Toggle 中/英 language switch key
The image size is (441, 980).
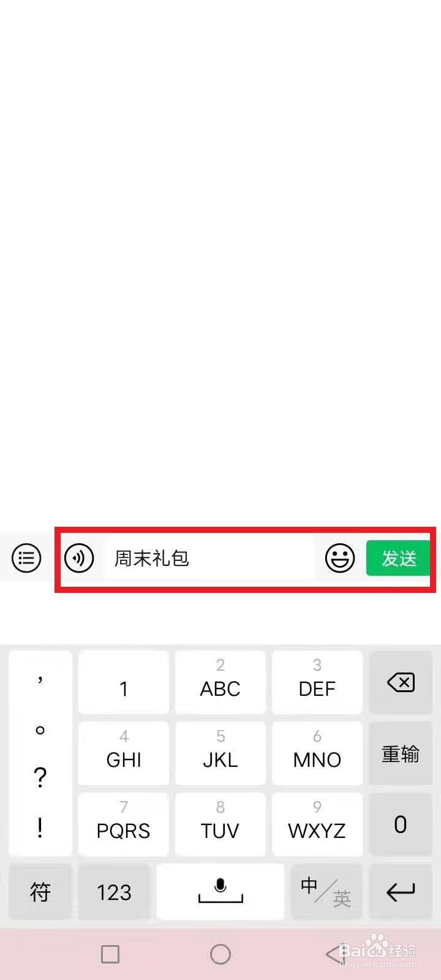(x=326, y=892)
